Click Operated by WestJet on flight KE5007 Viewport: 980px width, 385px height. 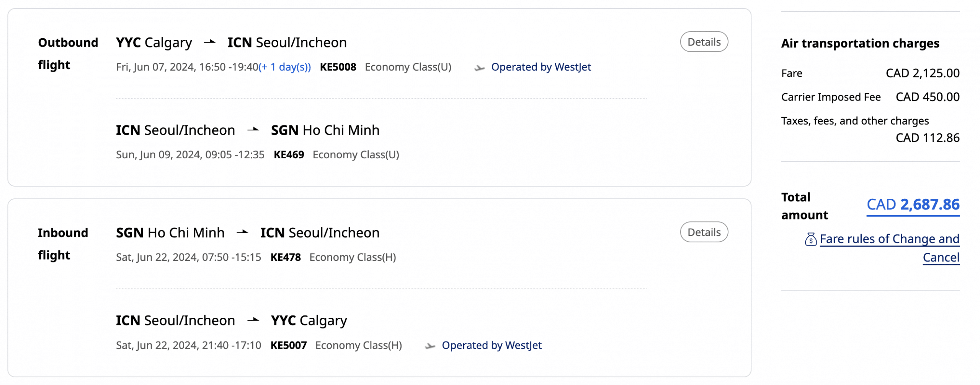[491, 345]
